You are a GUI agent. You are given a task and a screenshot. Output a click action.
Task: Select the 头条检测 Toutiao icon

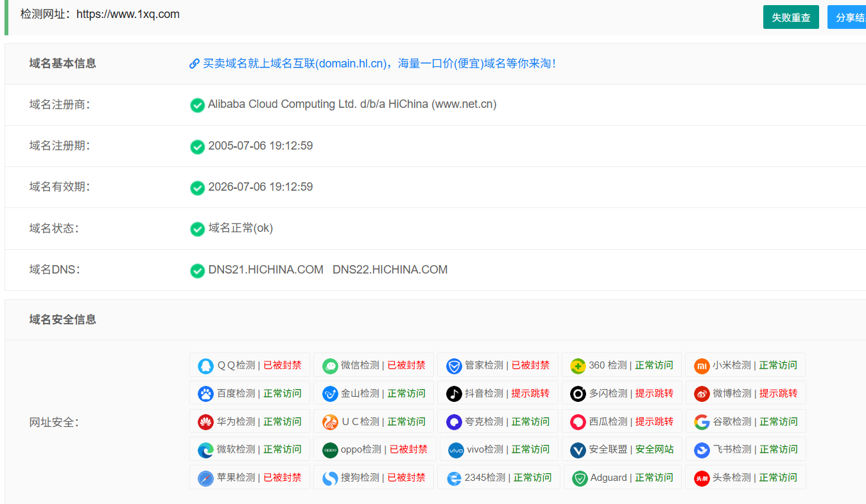[701, 477]
